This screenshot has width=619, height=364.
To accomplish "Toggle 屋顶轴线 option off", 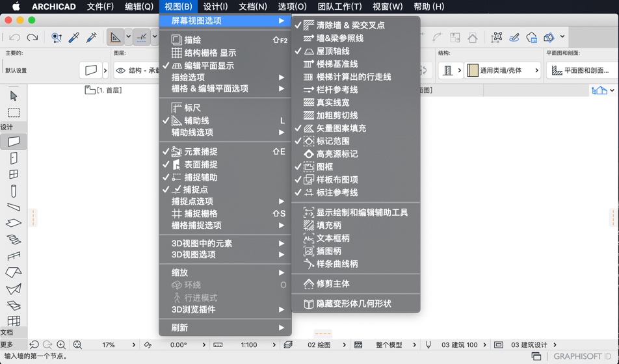I will [356, 51].
